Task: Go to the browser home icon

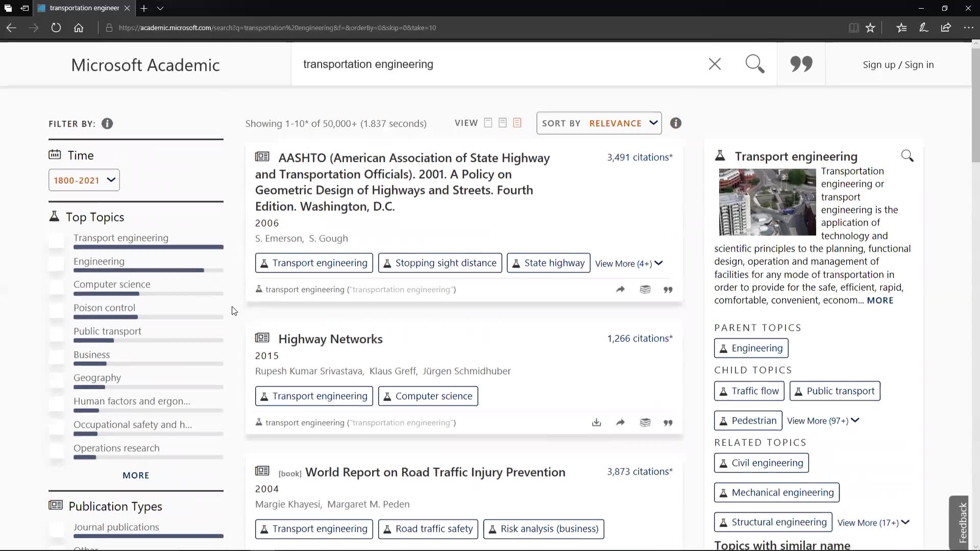Action: [79, 28]
